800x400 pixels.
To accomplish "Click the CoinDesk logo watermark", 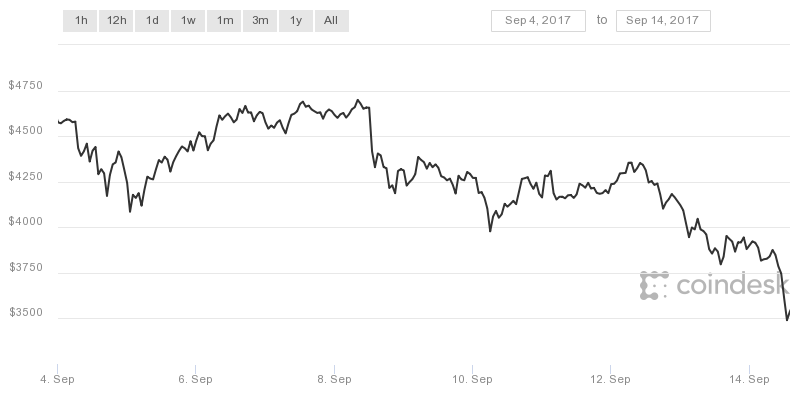I will (714, 285).
